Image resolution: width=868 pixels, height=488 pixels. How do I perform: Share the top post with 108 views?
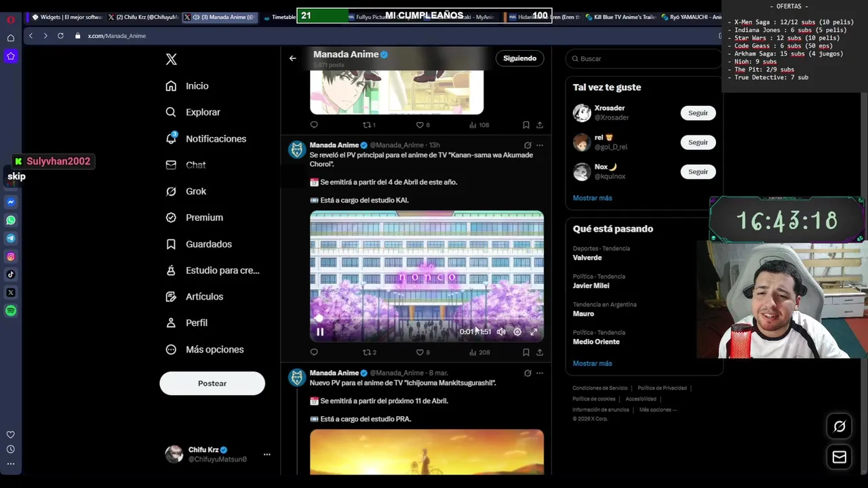(x=540, y=125)
